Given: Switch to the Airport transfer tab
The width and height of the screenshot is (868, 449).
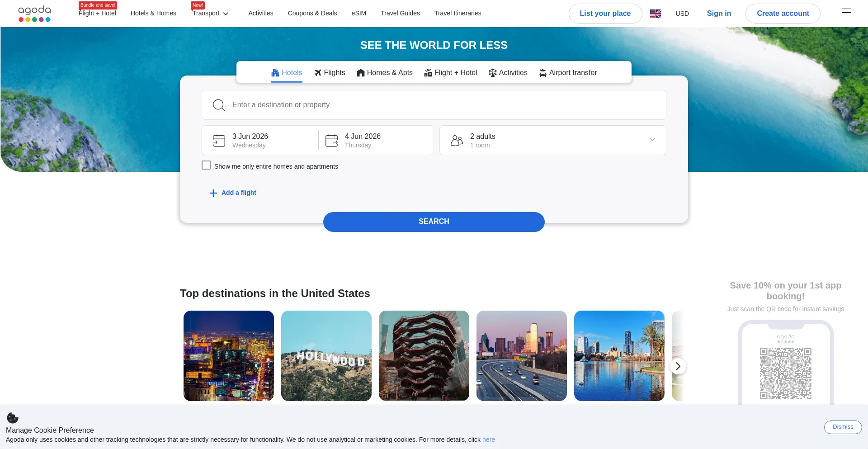Looking at the screenshot, I should coord(568,73).
